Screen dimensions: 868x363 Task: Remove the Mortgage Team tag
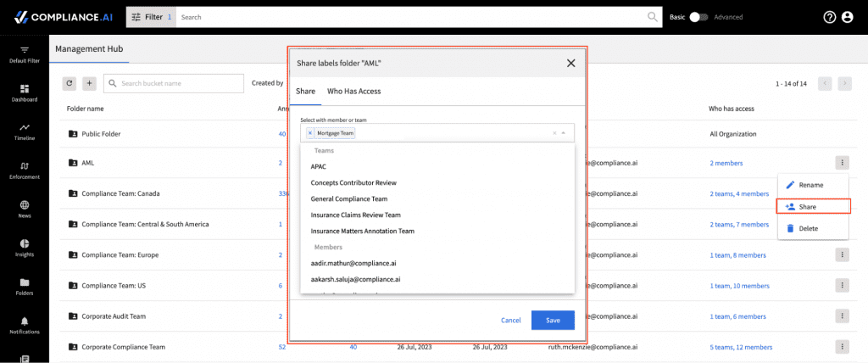310,133
